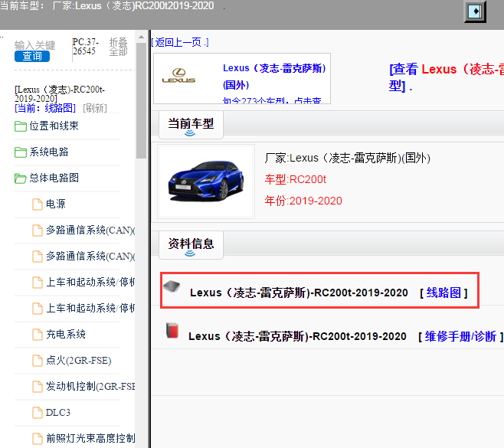
Task: Click the gray wiring diagram book icon
Action: pos(172,286)
